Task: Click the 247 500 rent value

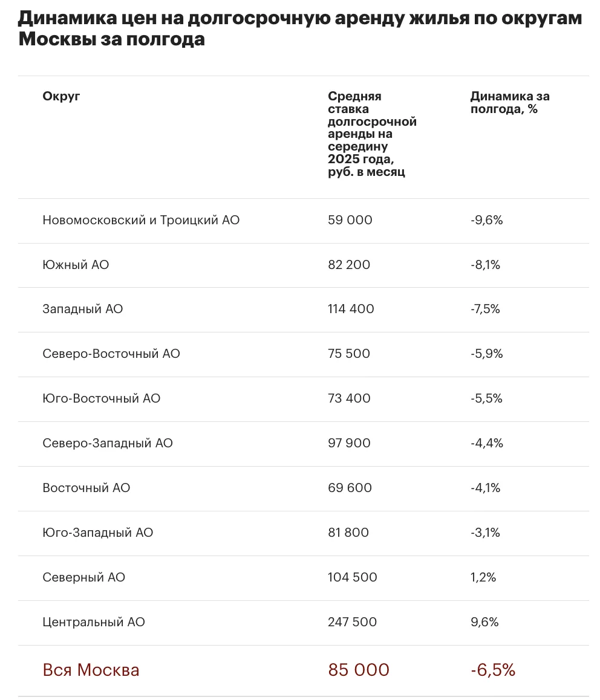Action: click(352, 622)
